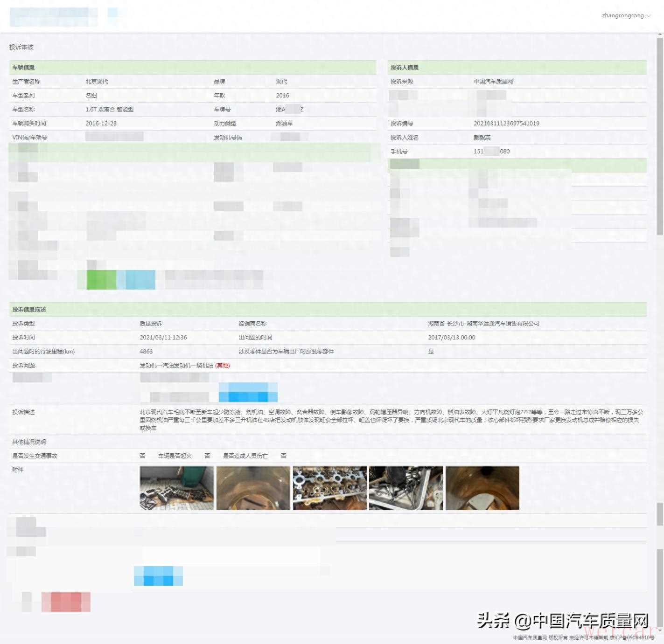Screen dimensions: 664x644
Task: Click the red (其他) label in 投诉问题
Action: coord(223,366)
